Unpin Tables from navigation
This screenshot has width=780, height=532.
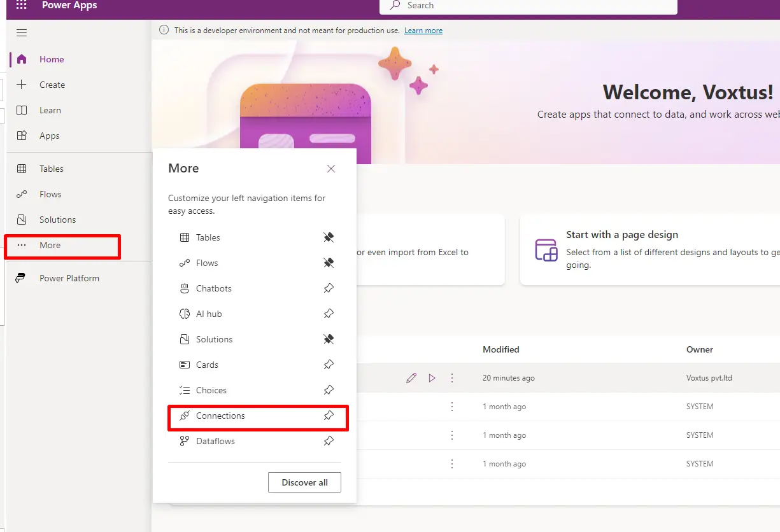click(x=329, y=237)
